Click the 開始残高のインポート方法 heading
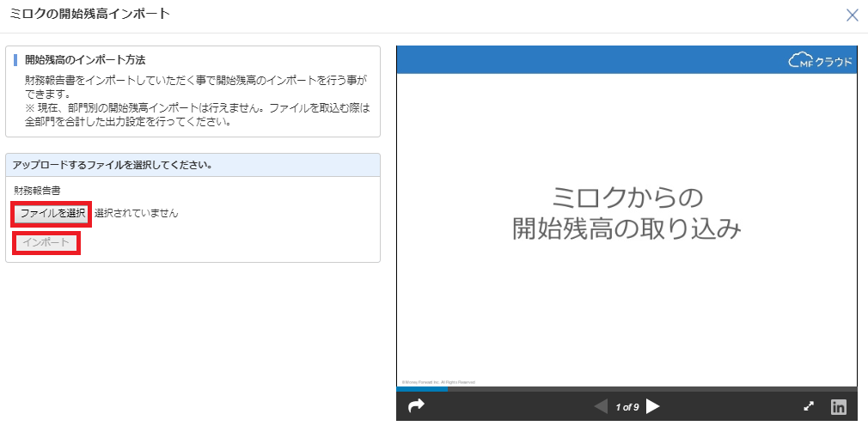868x432 pixels. click(x=85, y=60)
